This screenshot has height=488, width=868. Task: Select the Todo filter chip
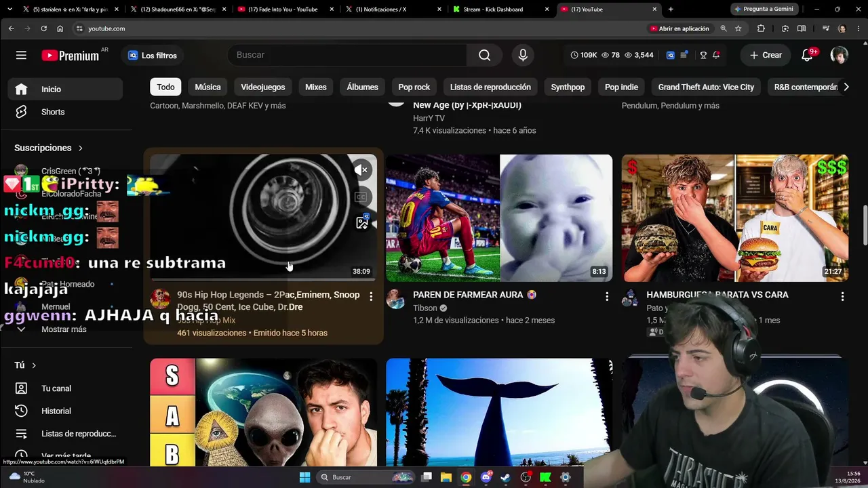[165, 87]
